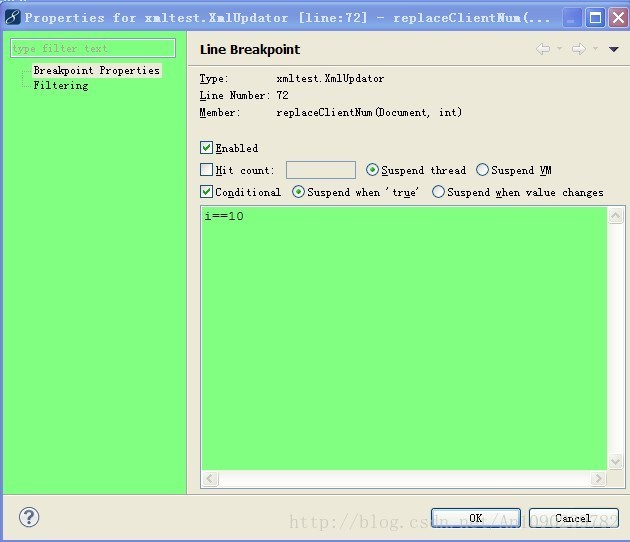Maximize the Properties dialog window

tap(595, 18)
